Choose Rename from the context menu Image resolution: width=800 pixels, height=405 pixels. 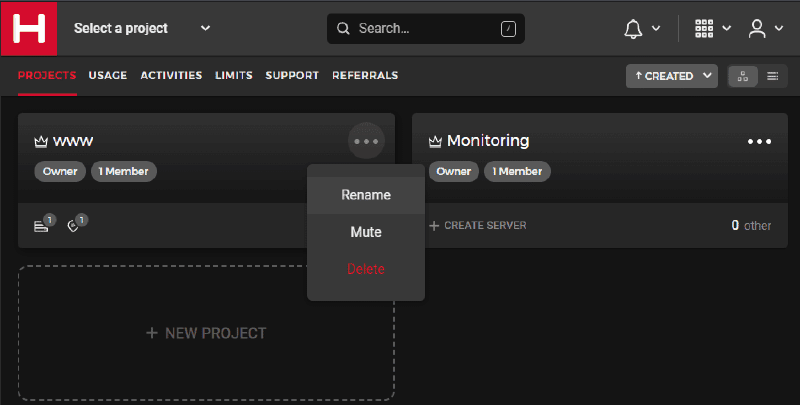click(x=366, y=195)
